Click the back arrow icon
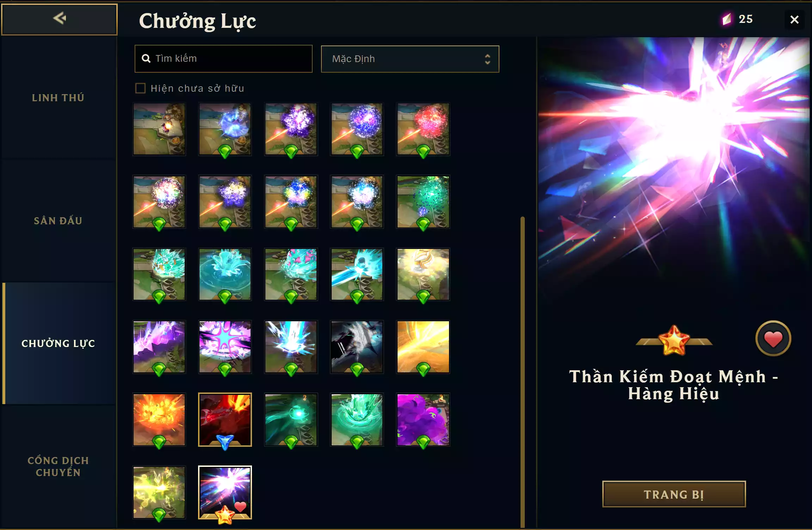 60,18
